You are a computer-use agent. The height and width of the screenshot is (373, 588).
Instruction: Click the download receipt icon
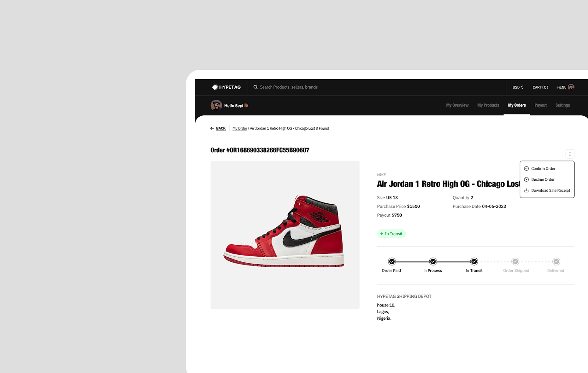coord(526,191)
